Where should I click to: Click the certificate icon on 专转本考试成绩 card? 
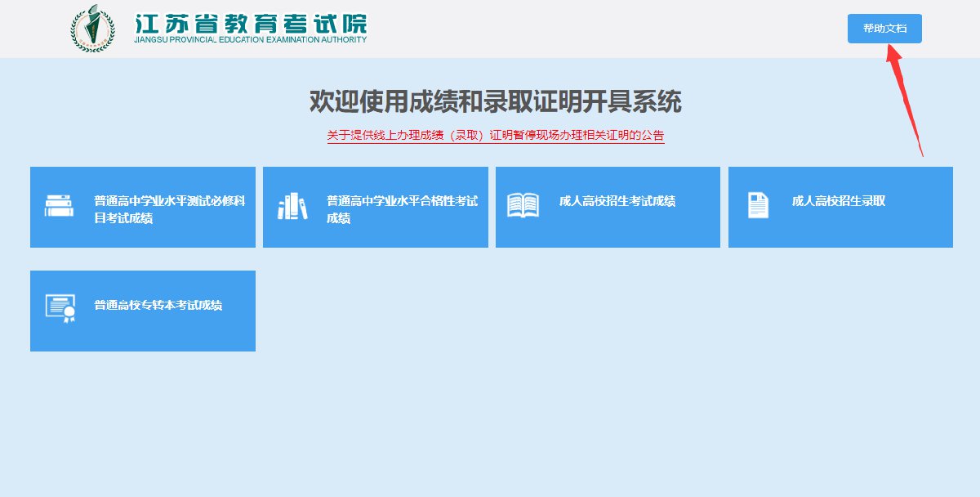(x=60, y=308)
